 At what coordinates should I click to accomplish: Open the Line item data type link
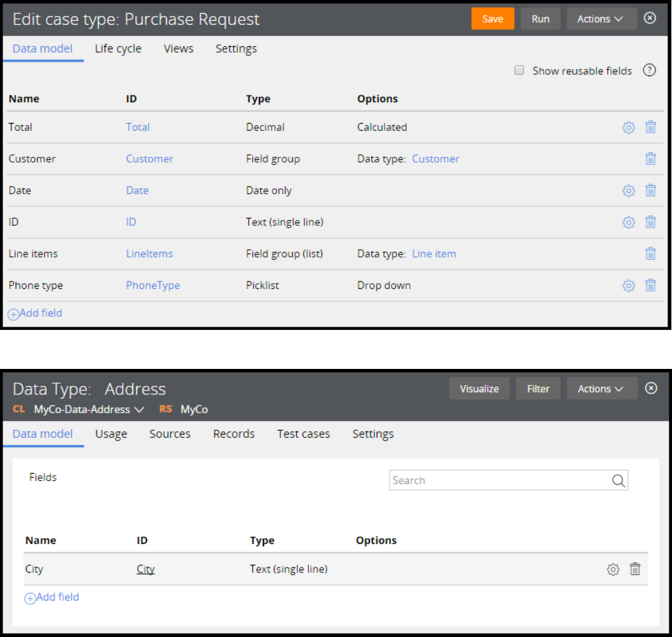[434, 254]
